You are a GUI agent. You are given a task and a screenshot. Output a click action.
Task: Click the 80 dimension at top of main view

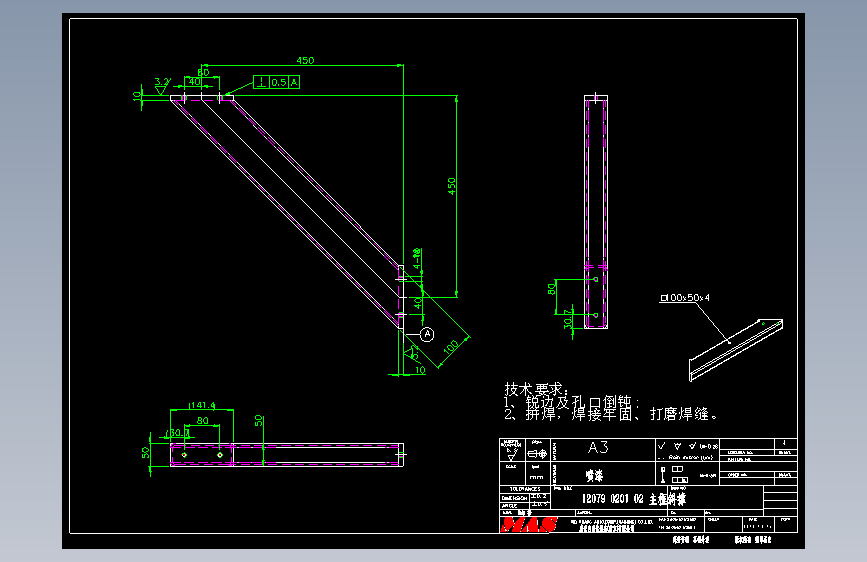tap(203, 72)
